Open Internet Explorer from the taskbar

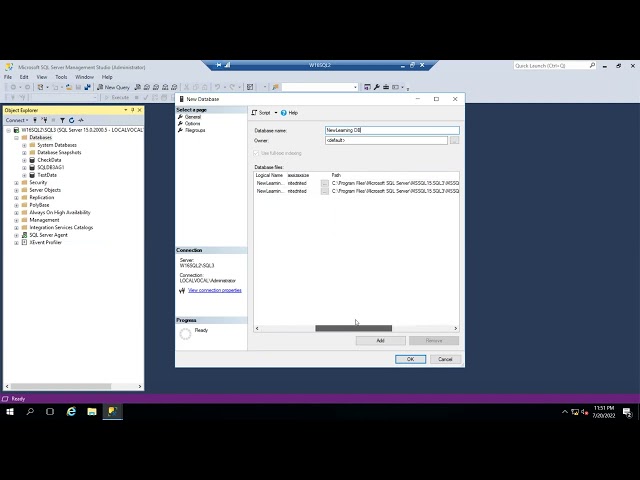tap(71, 411)
